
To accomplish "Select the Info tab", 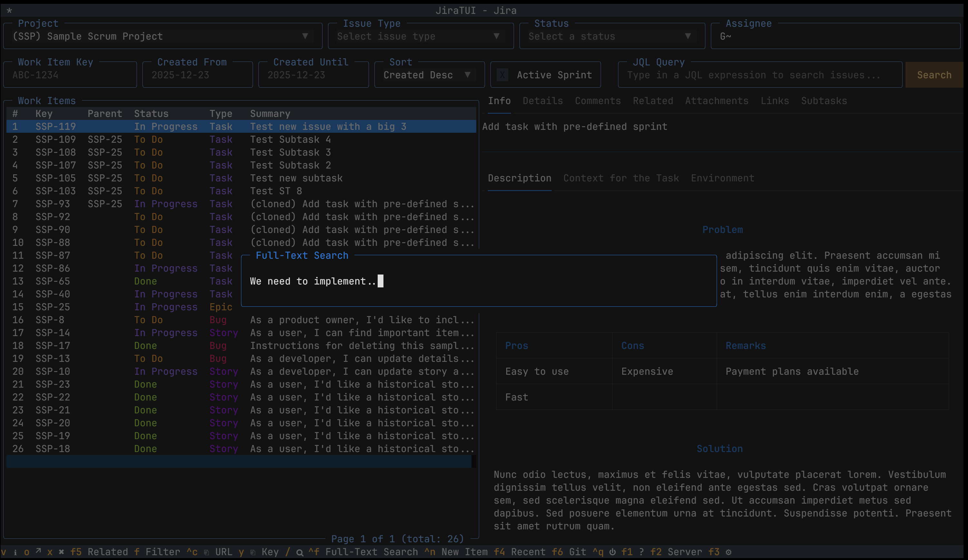I will [x=499, y=101].
